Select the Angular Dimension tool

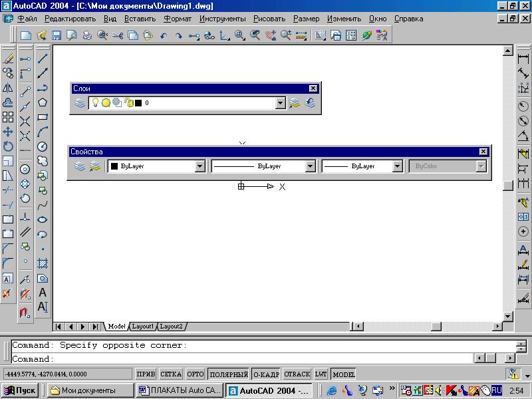pyautogui.click(x=523, y=136)
